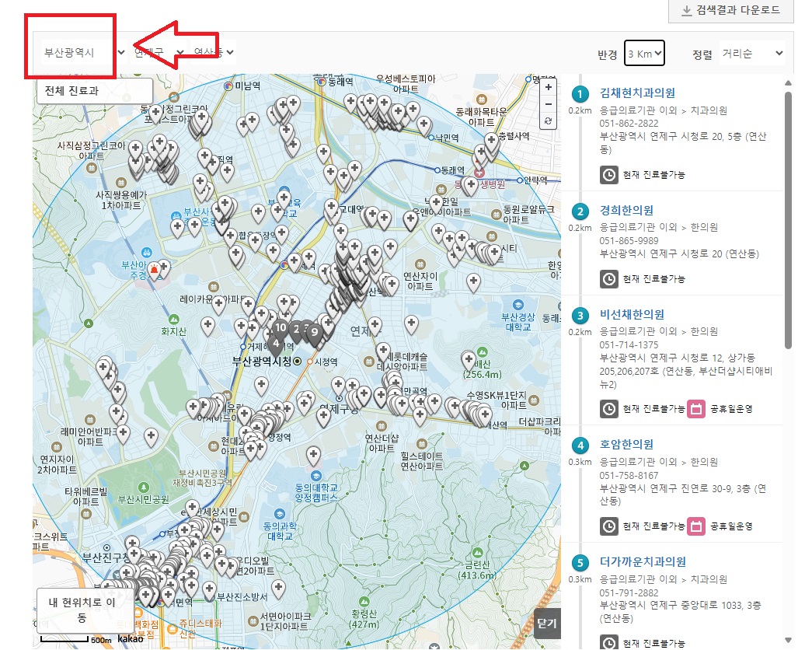Click result number 2 badge
The image size is (812, 650).
pyautogui.click(x=580, y=211)
